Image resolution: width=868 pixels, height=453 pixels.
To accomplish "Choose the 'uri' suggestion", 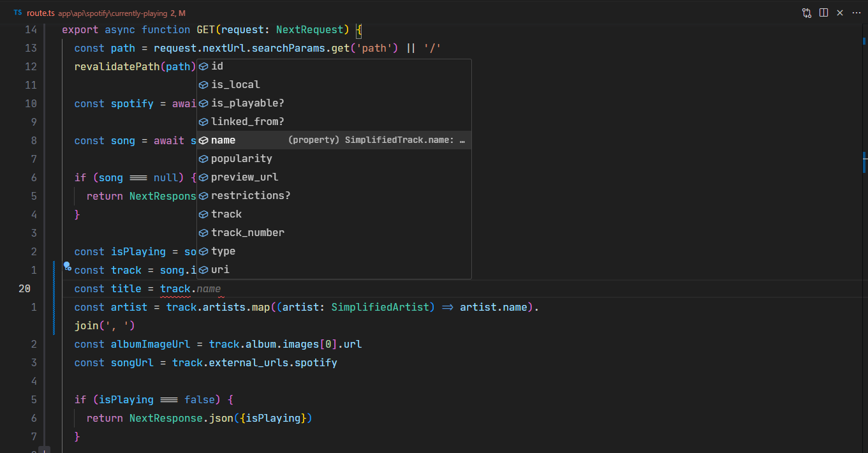I will (x=334, y=270).
